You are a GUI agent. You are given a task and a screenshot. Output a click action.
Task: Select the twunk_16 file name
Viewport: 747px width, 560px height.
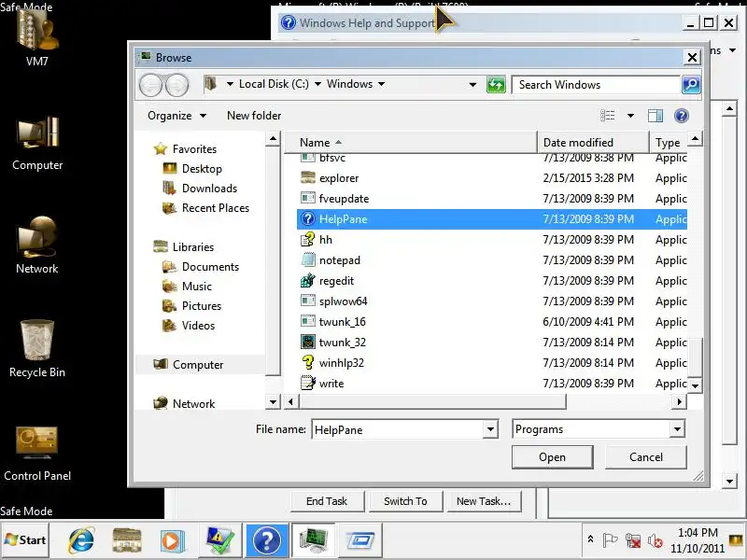(x=342, y=321)
